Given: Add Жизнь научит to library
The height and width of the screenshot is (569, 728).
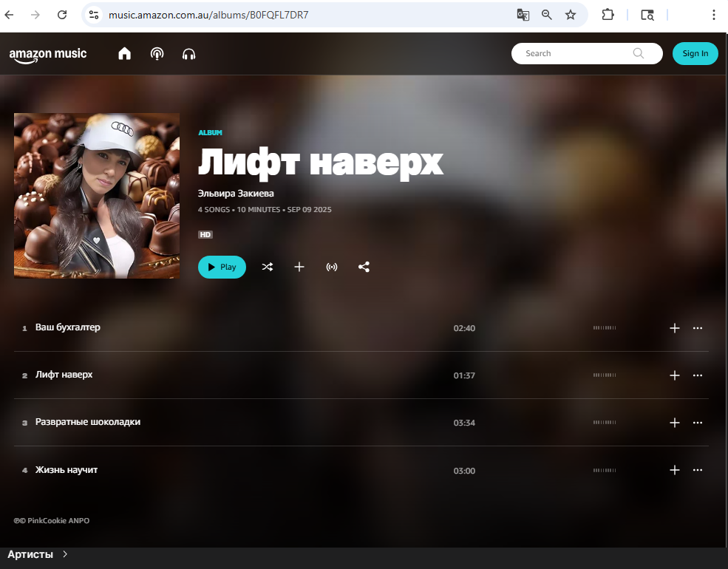Looking at the screenshot, I should click(x=675, y=470).
